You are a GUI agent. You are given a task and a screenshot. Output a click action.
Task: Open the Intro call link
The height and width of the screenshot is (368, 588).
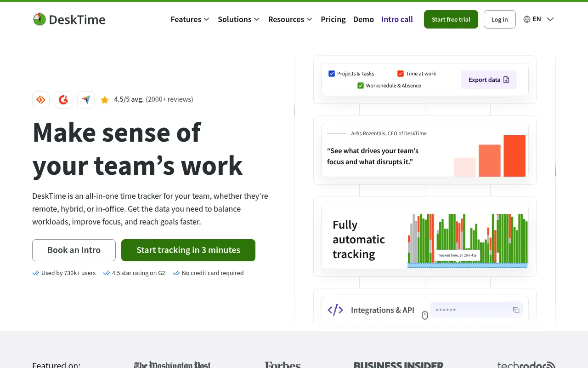click(397, 19)
